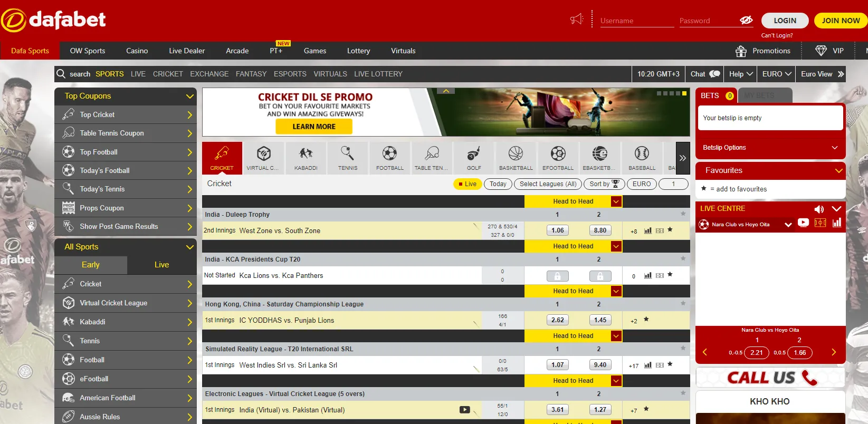Go to next Live Centre match arrow
This screenshot has height=424, width=868.
[x=834, y=352]
